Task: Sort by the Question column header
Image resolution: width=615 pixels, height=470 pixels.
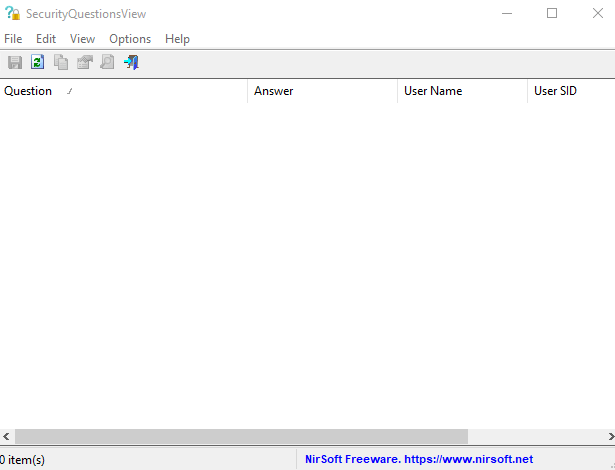Action: tap(124, 91)
